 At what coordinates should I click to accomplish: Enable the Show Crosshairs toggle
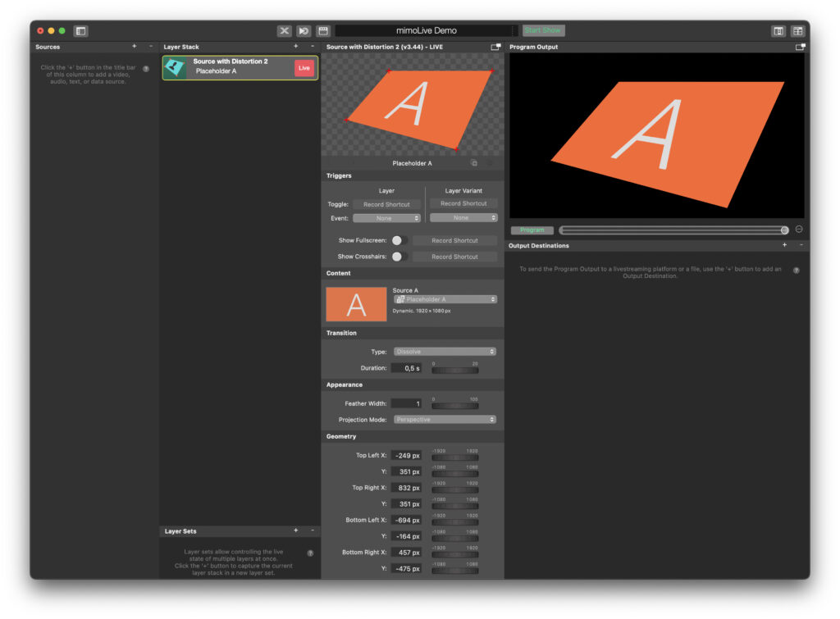pyautogui.click(x=400, y=256)
